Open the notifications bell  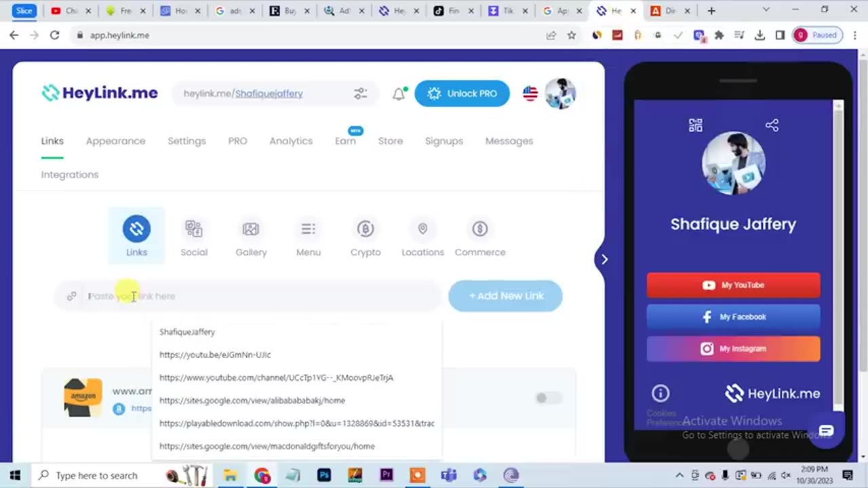pyautogui.click(x=399, y=94)
